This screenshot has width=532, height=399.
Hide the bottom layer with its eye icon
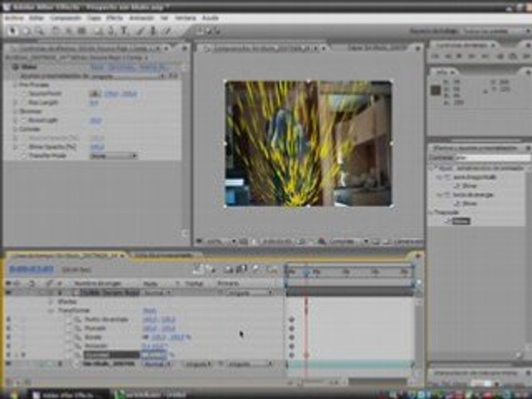(x=8, y=364)
